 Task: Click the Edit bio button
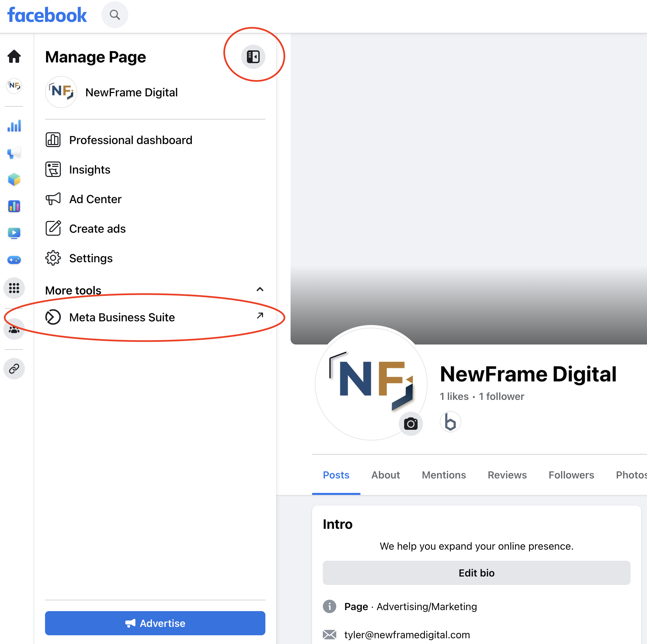pos(476,573)
